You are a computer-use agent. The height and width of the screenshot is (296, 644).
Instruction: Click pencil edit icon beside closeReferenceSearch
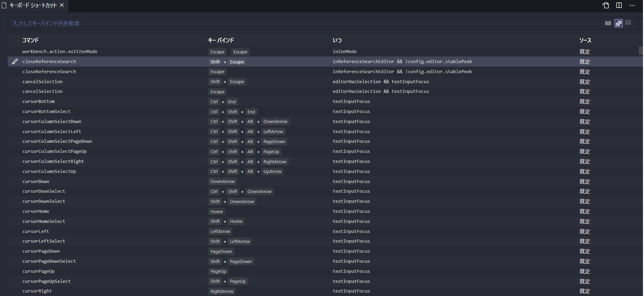tap(15, 61)
